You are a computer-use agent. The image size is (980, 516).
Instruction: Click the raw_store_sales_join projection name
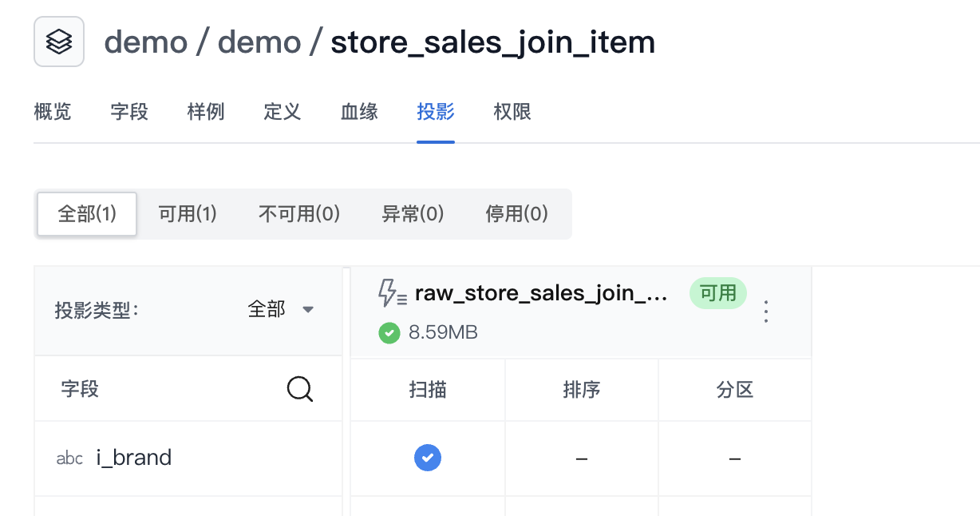[x=541, y=293]
